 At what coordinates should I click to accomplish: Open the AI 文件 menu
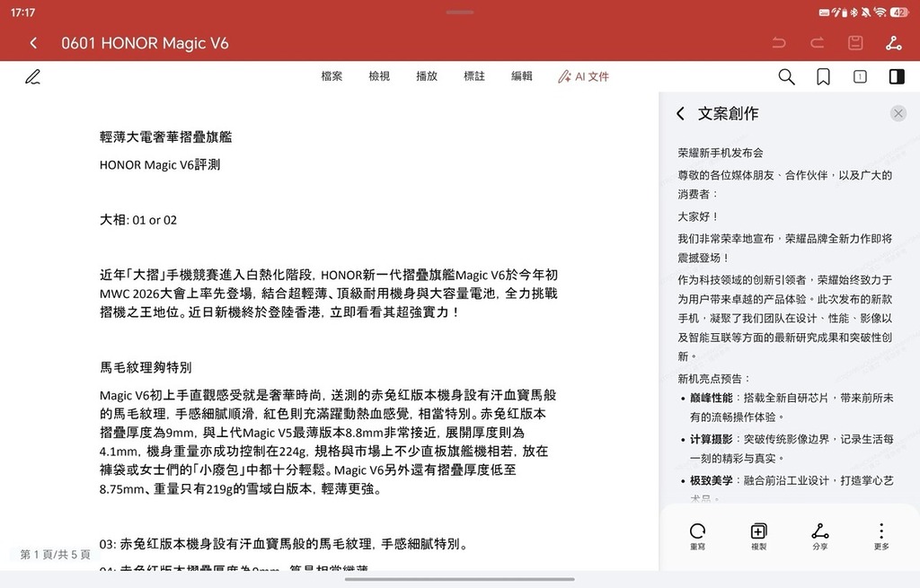tap(583, 76)
